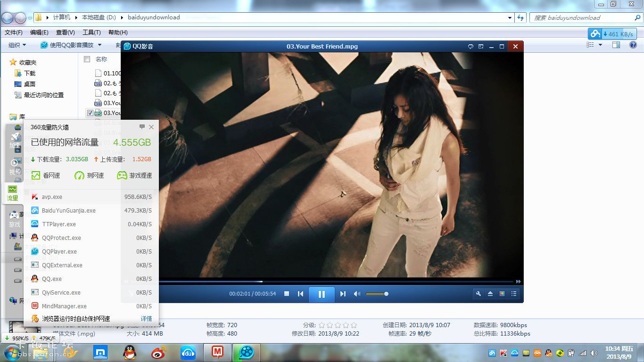Click the 游戏 gamepad sidebar icon
Viewport: 644px width, 362px height.
click(x=14, y=219)
